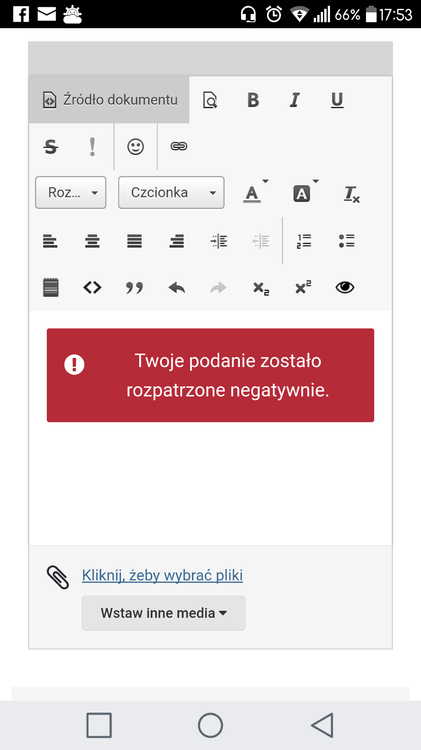The image size is (421, 750).
Task: Justify the text
Action: (134, 241)
